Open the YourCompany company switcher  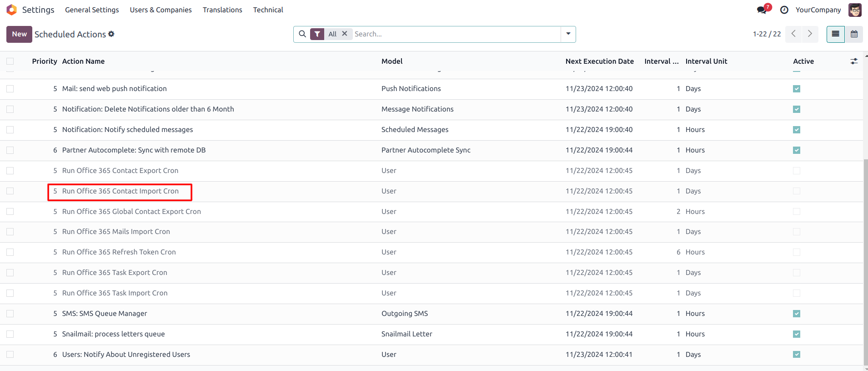[818, 10]
